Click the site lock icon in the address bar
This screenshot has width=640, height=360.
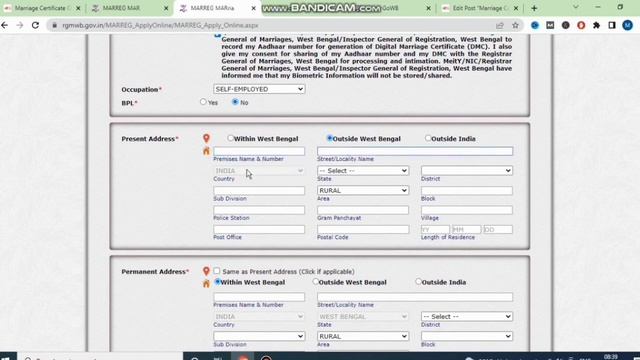pyautogui.click(x=55, y=25)
